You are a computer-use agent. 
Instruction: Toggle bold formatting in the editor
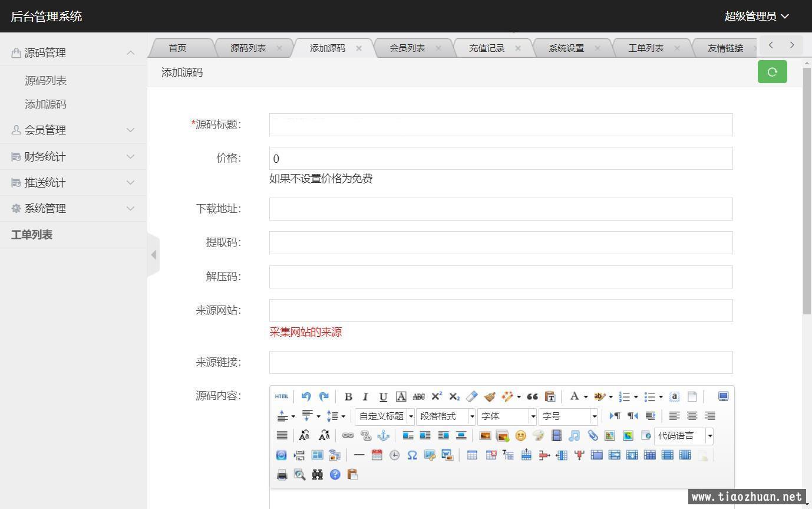348,397
